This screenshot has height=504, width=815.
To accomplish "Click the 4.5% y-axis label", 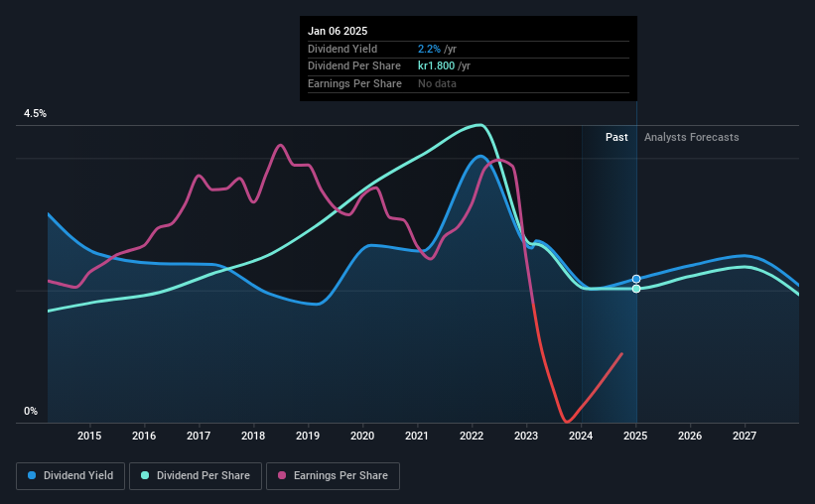I will (x=36, y=114).
